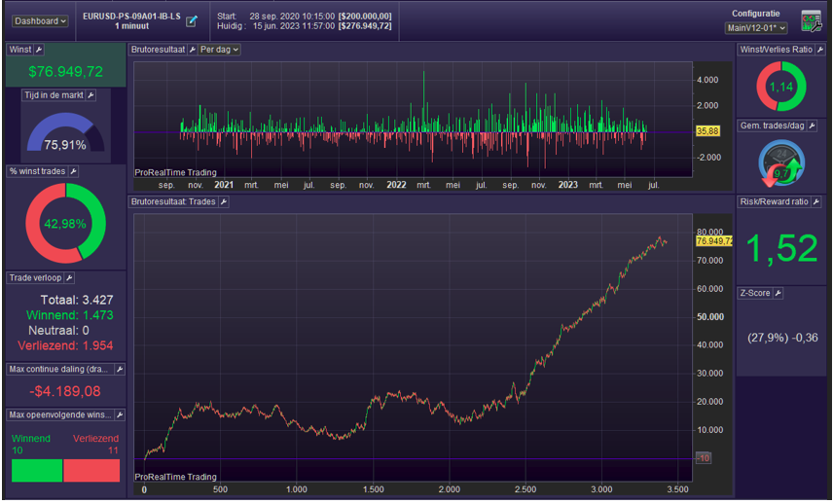Expand the Dashboard dropdown

pos(40,20)
